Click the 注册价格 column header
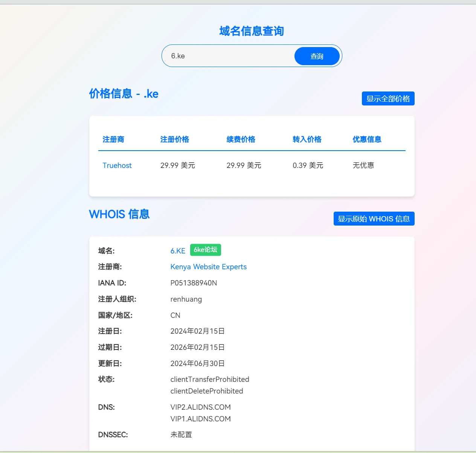Viewport: 476px width, 453px height. click(x=174, y=139)
